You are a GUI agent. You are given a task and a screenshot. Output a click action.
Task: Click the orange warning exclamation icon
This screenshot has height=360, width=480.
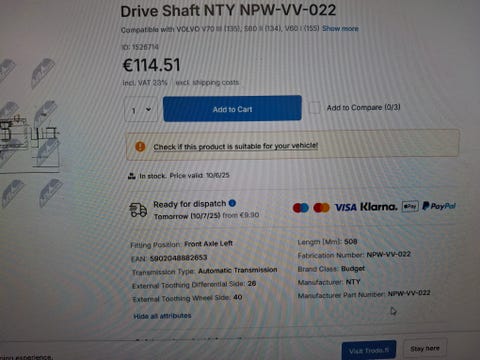(140, 146)
